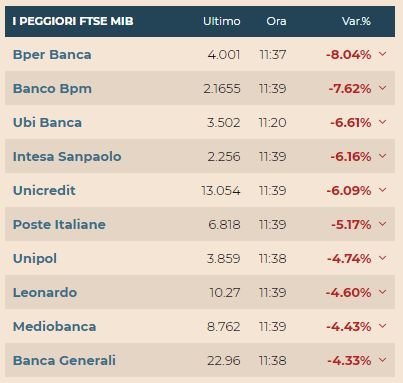Open the Mediobanca stock link
The width and height of the screenshot is (403, 383).
(55, 327)
